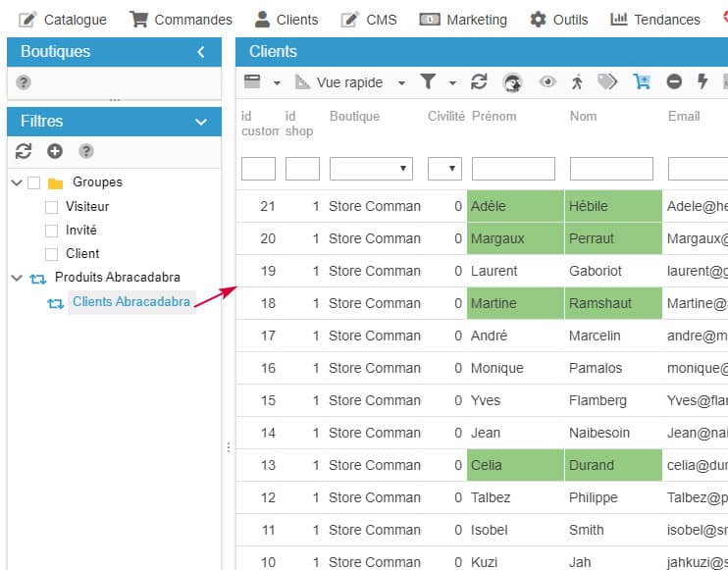Click the Prénom filter input field
The width and height of the screenshot is (728, 570).
tap(512, 169)
